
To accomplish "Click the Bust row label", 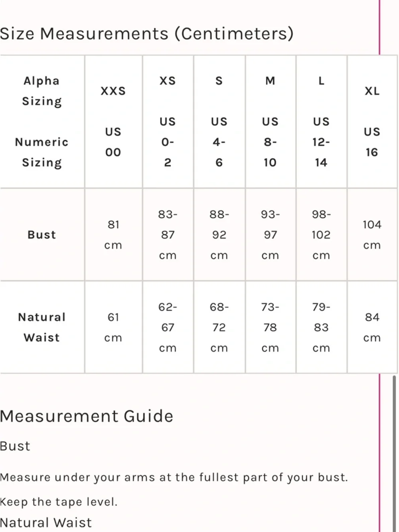I will [42, 235].
